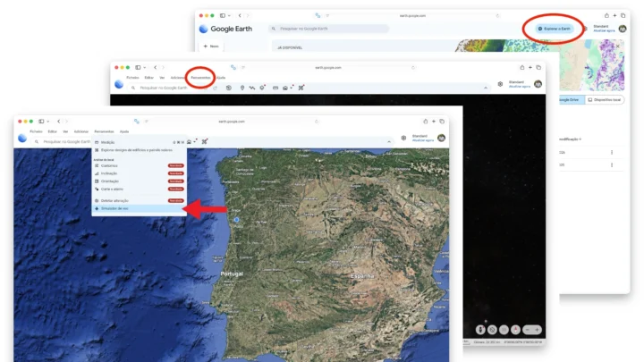
Task: Open Ferramentas menu in middle window
Action: (200, 78)
